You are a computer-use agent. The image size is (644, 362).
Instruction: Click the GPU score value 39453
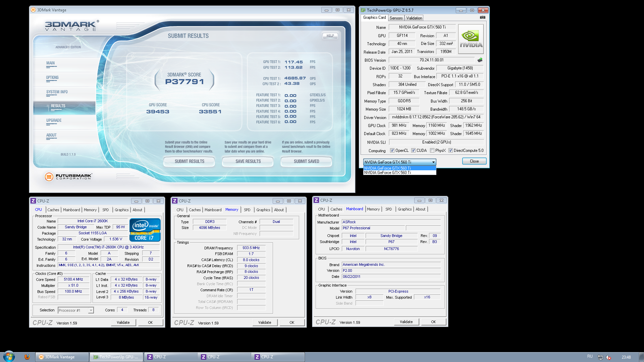point(158,112)
